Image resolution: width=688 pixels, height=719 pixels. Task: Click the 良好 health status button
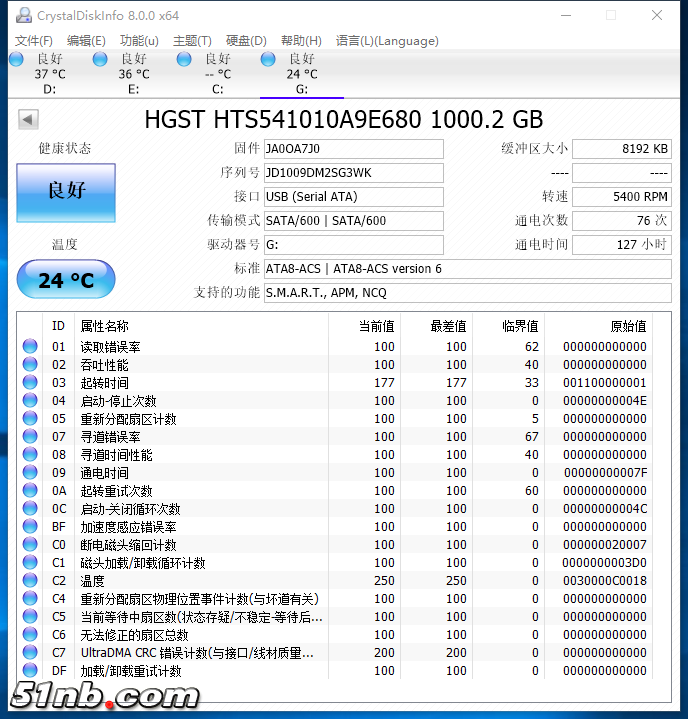coord(66,190)
